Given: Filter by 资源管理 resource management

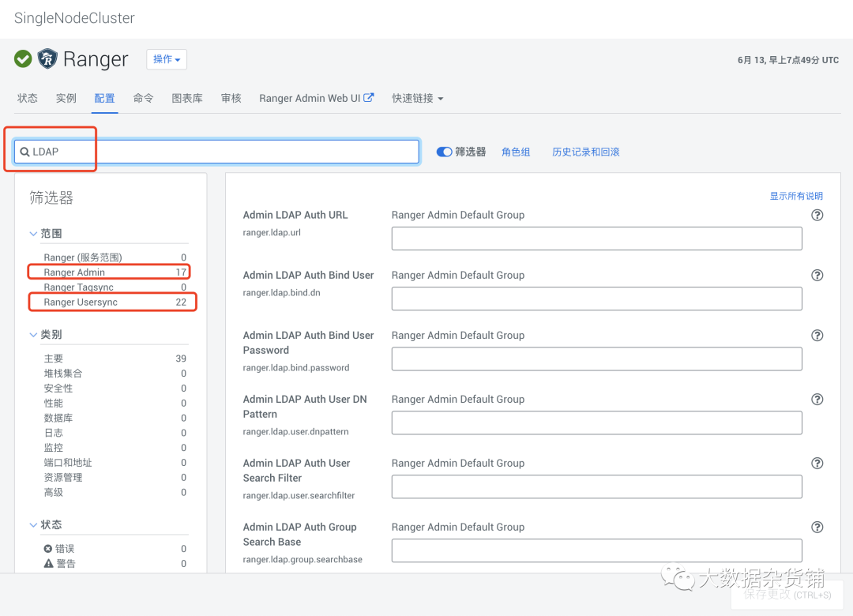Looking at the screenshot, I should coord(115,477).
